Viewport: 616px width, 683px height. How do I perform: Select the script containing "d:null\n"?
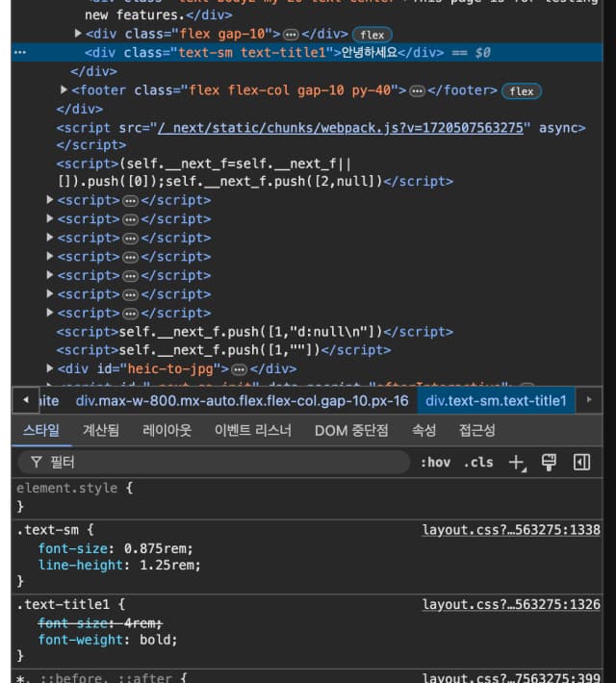click(255, 332)
